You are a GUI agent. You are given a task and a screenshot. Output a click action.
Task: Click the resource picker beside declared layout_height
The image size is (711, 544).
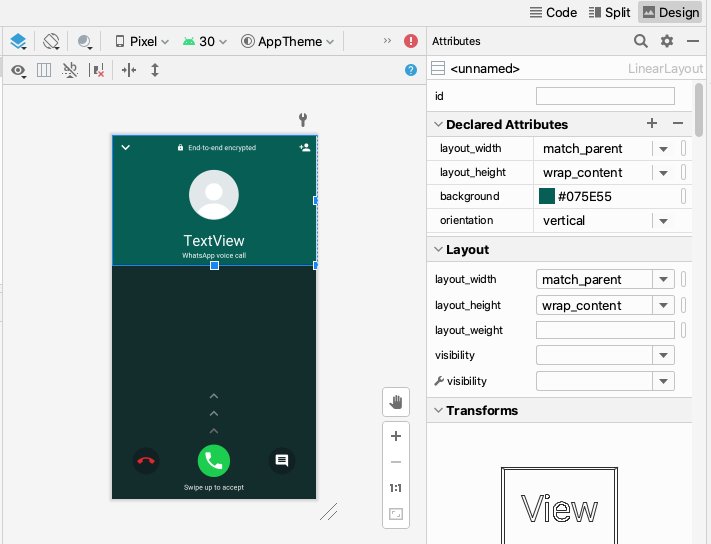pos(684,172)
